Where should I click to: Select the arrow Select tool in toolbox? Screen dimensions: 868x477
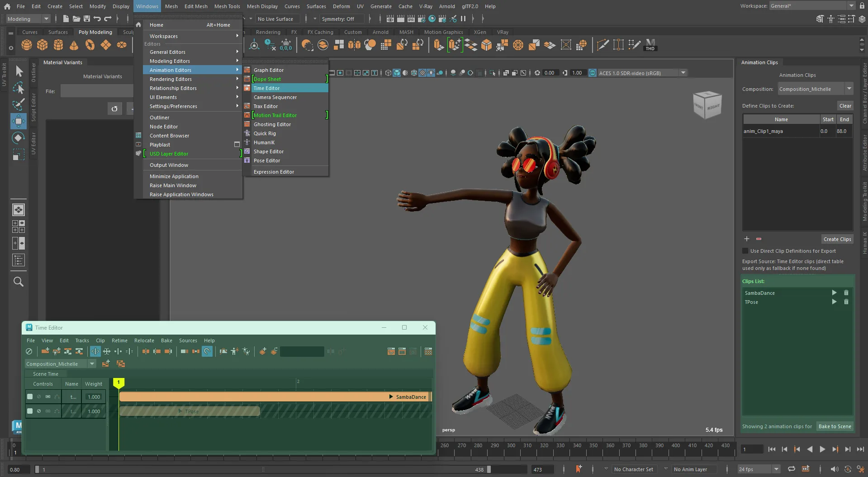pos(19,71)
